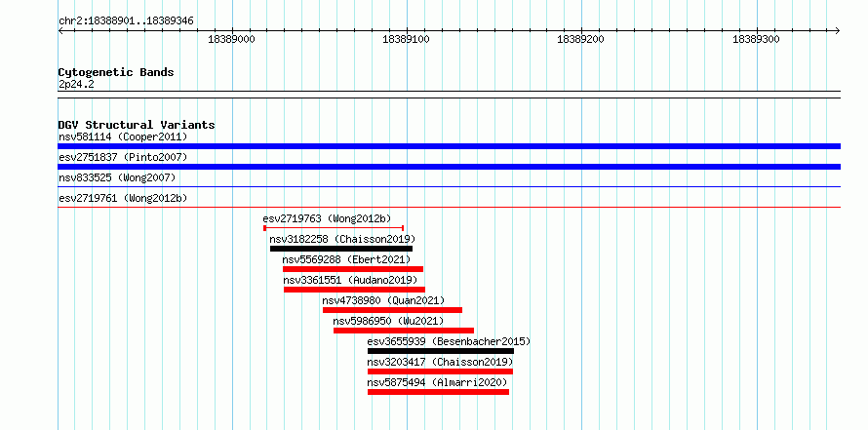
Task: Click ruler position 18389100
Action: click(406, 39)
